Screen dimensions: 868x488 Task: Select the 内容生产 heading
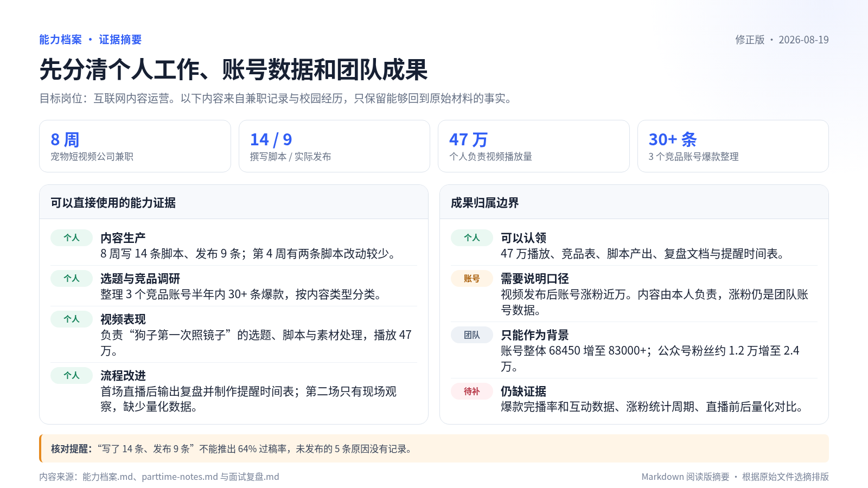click(x=123, y=238)
